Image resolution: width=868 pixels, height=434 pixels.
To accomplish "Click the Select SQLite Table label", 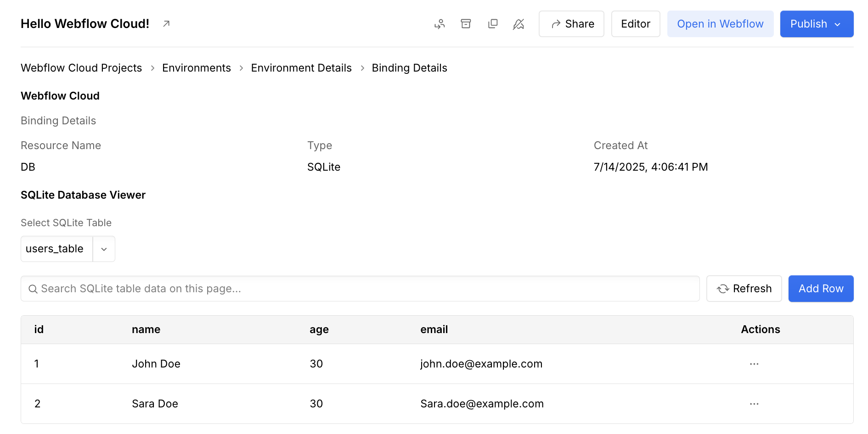I will coord(66,223).
